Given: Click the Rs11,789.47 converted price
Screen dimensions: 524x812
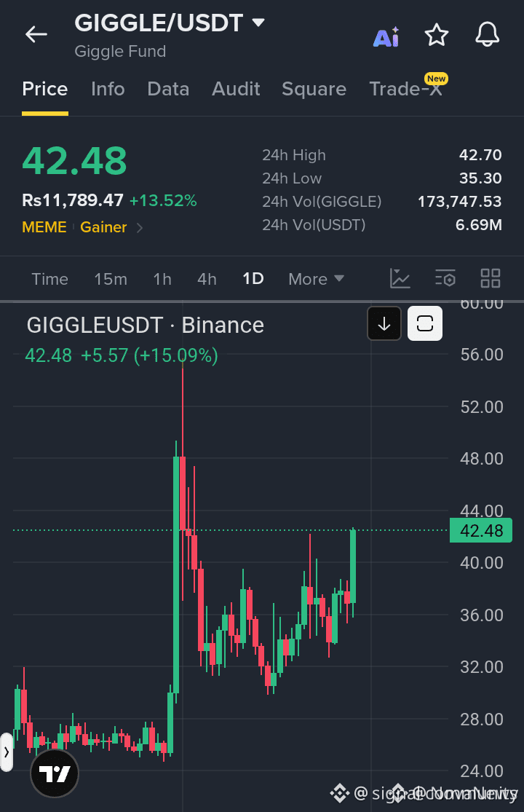Looking at the screenshot, I should click(x=73, y=200).
